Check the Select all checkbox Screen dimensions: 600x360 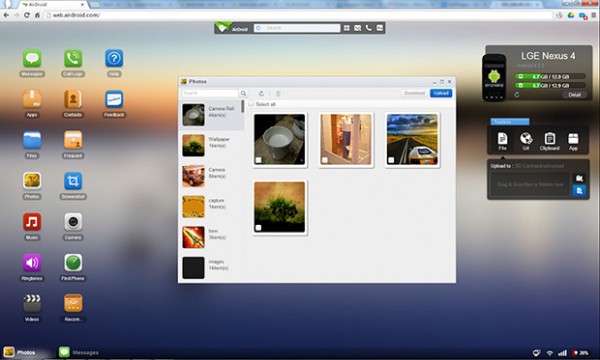coord(251,104)
